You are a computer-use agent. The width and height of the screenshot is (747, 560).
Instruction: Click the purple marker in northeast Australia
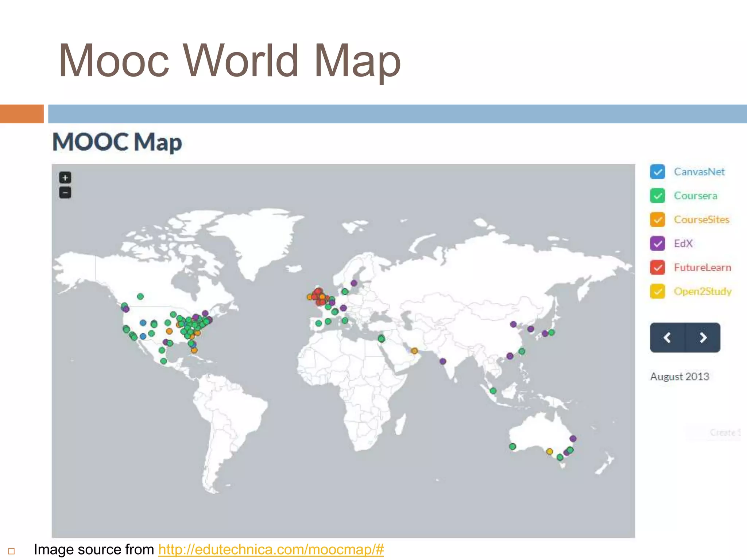point(573,439)
